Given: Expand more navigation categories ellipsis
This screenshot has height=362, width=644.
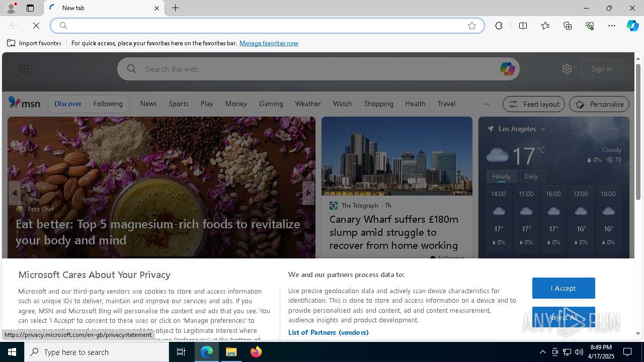Looking at the screenshot, I should (486, 104).
